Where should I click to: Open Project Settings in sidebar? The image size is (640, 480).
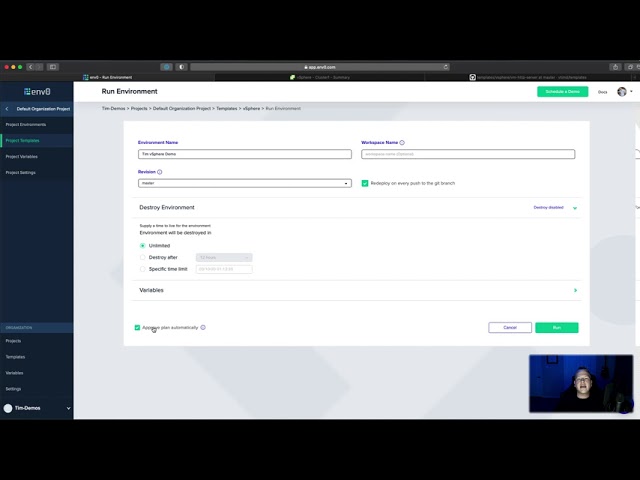(20, 173)
